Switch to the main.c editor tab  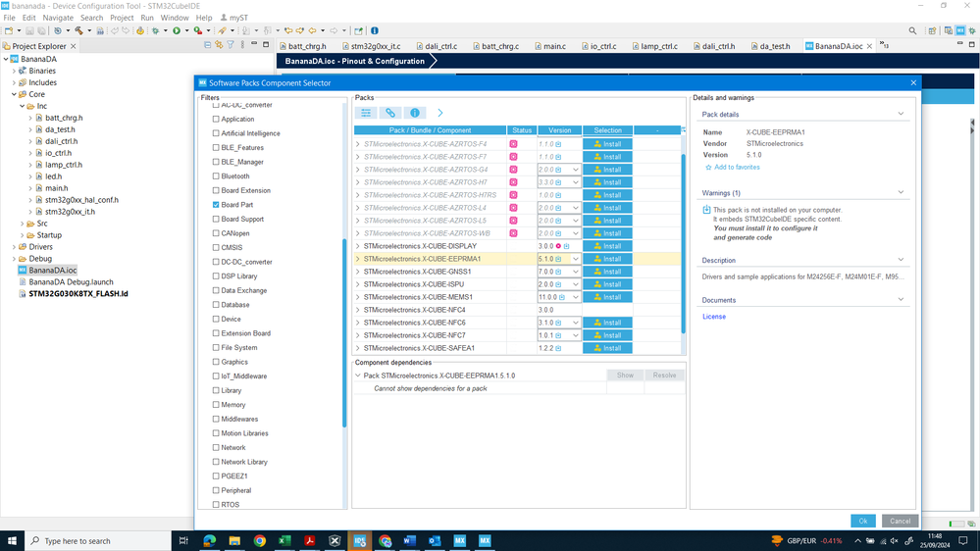tap(554, 46)
